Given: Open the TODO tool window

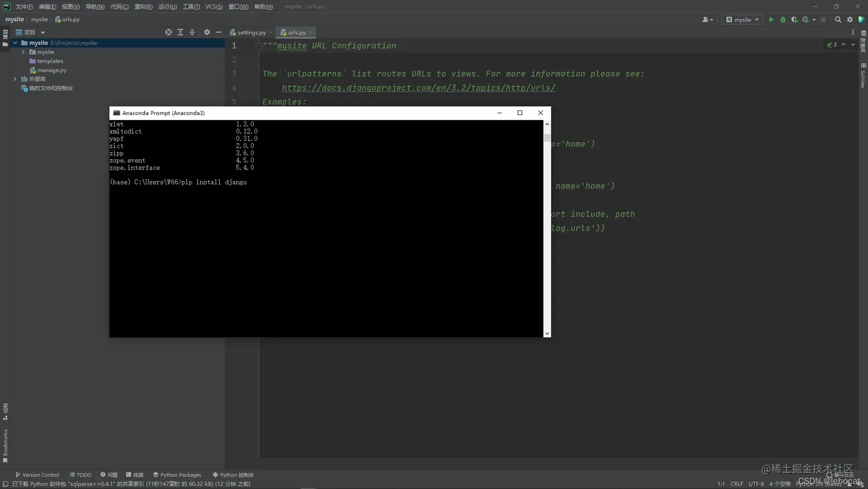Looking at the screenshot, I should click(80, 475).
